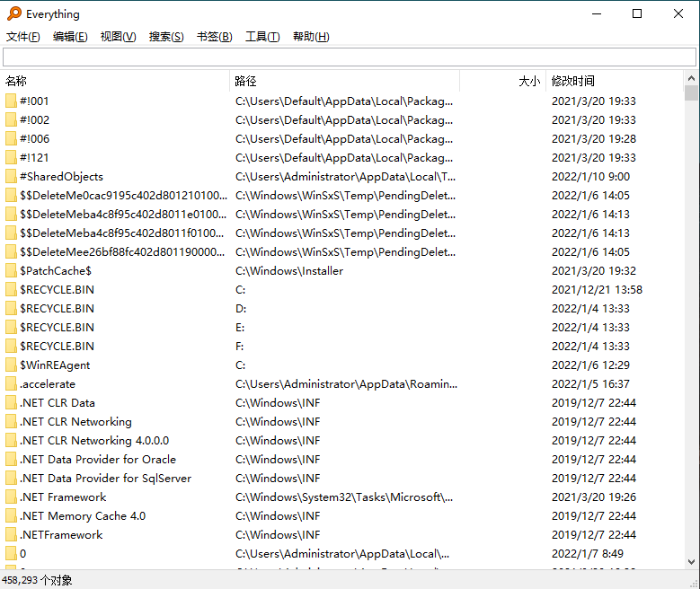The width and height of the screenshot is (700, 589).
Task: Select the #!121 folder icon
Action: pos(11,157)
